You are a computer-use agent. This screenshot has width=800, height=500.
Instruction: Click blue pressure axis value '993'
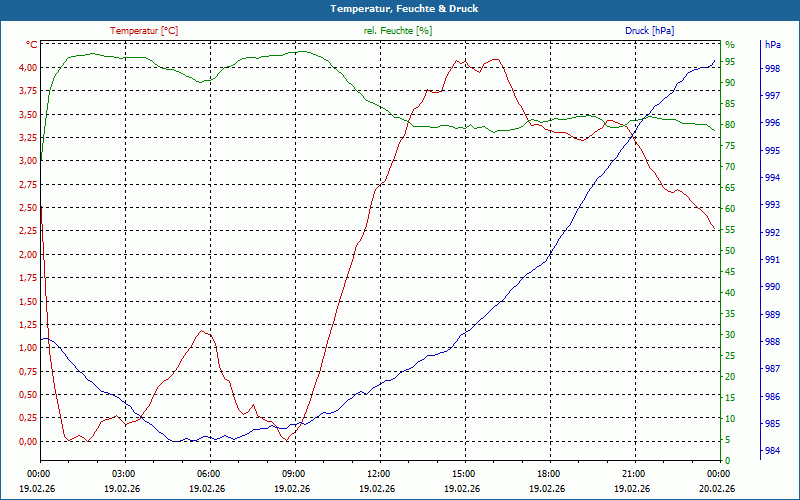click(x=772, y=205)
